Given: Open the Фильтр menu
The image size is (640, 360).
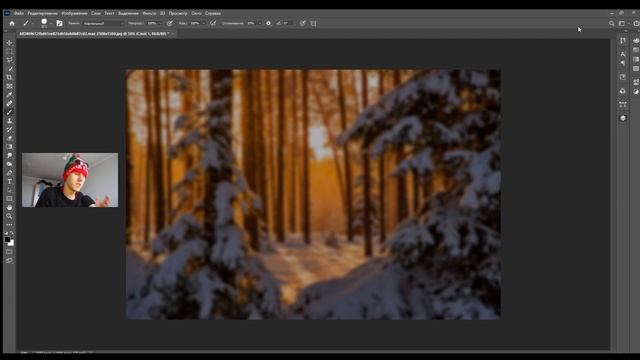Looking at the screenshot, I should (x=149, y=13).
